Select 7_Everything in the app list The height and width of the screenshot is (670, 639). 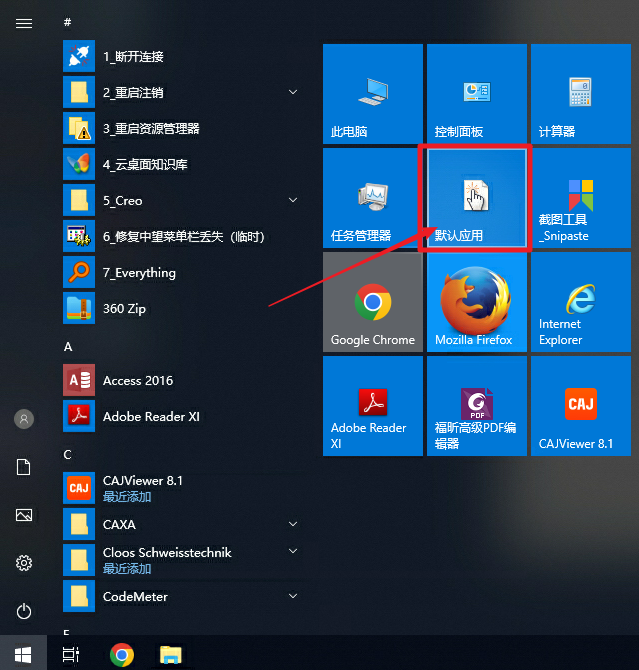tap(139, 272)
